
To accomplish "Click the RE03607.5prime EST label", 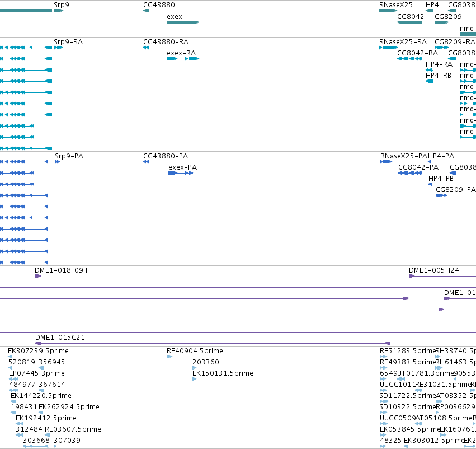I will click(73, 429).
